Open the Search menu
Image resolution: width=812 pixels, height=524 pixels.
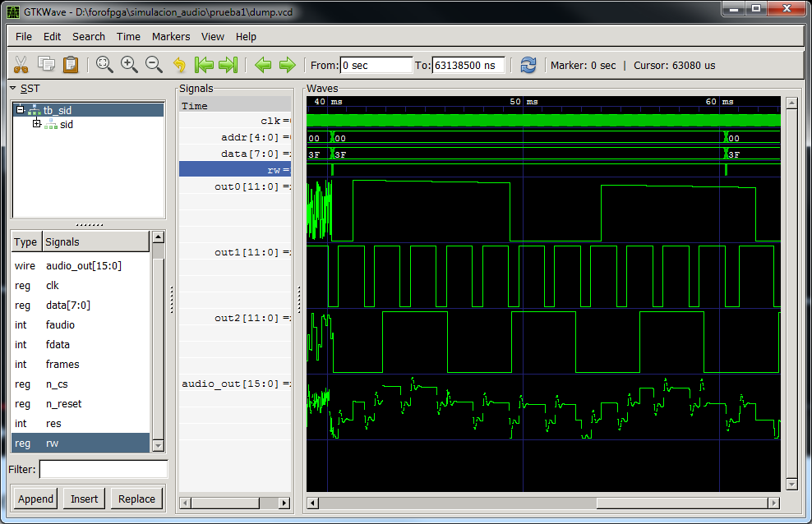coord(88,36)
